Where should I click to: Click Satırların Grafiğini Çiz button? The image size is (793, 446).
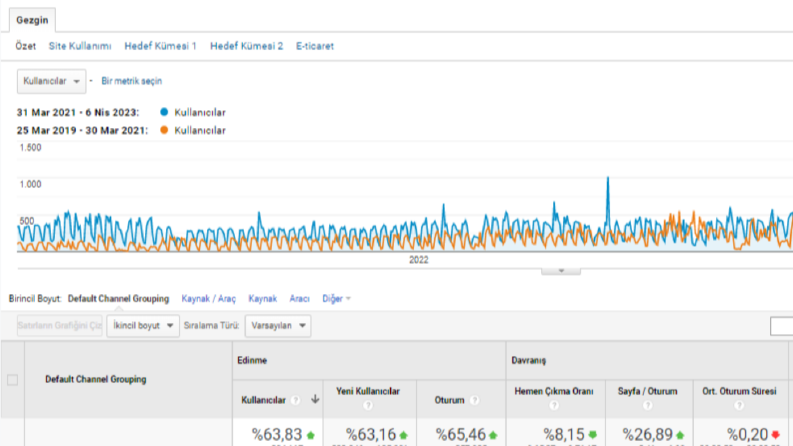[x=60, y=326]
